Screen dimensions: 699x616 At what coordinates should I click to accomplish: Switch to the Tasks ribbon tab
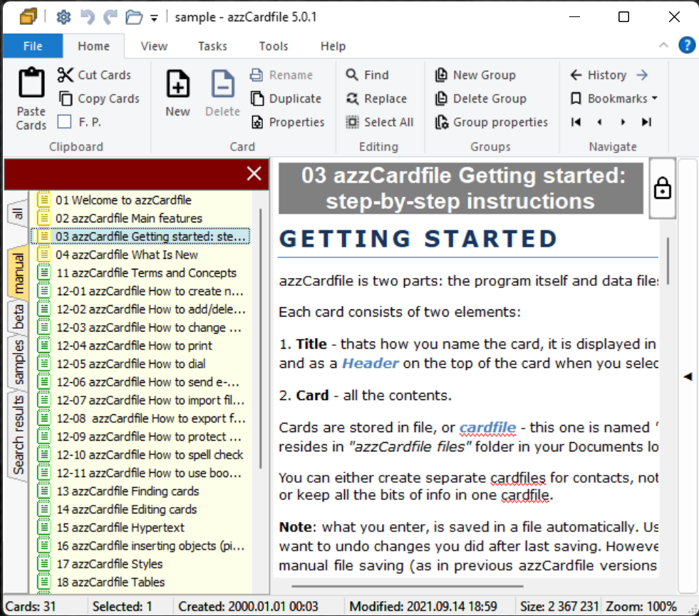(x=212, y=46)
